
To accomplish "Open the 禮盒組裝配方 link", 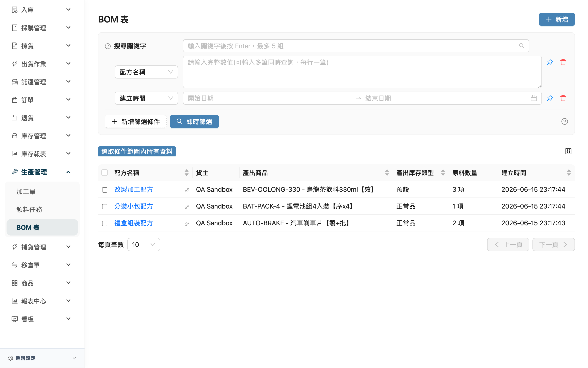I will click(x=134, y=223).
